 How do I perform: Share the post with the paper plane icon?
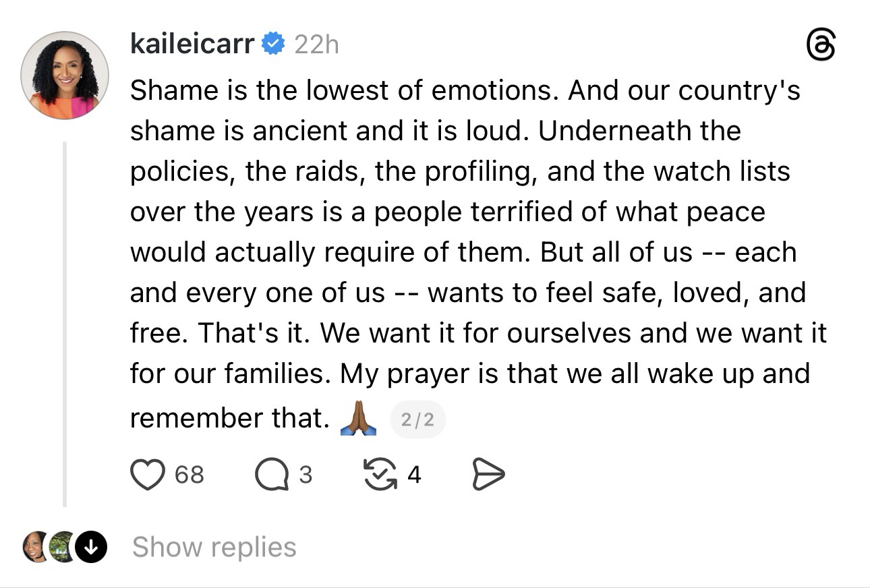pyautogui.click(x=488, y=475)
